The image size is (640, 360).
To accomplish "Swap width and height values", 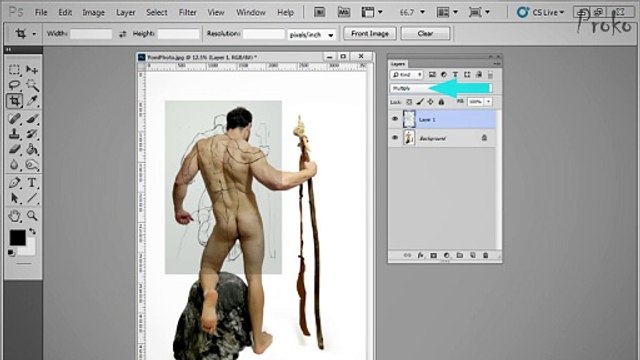I will click(x=122, y=34).
